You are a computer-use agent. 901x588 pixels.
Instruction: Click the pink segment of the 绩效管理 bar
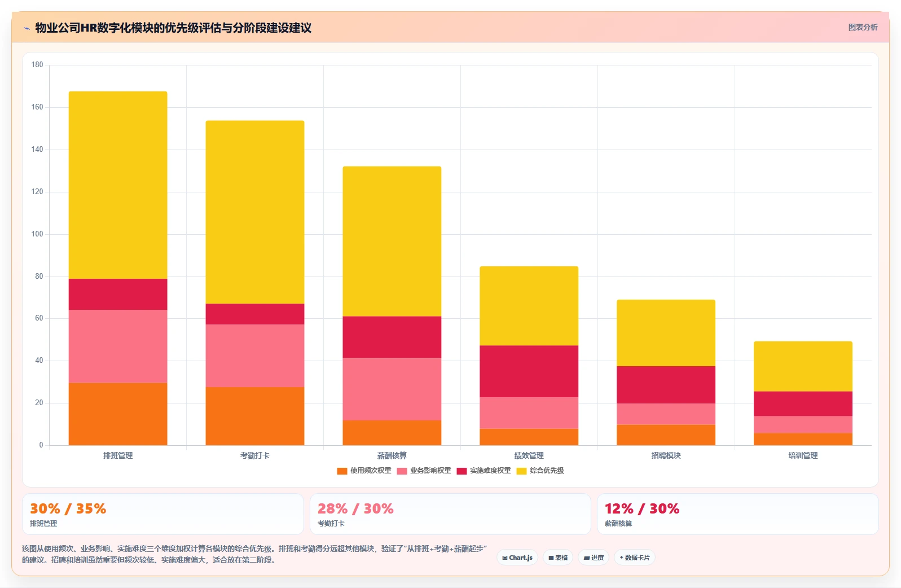[x=529, y=413]
